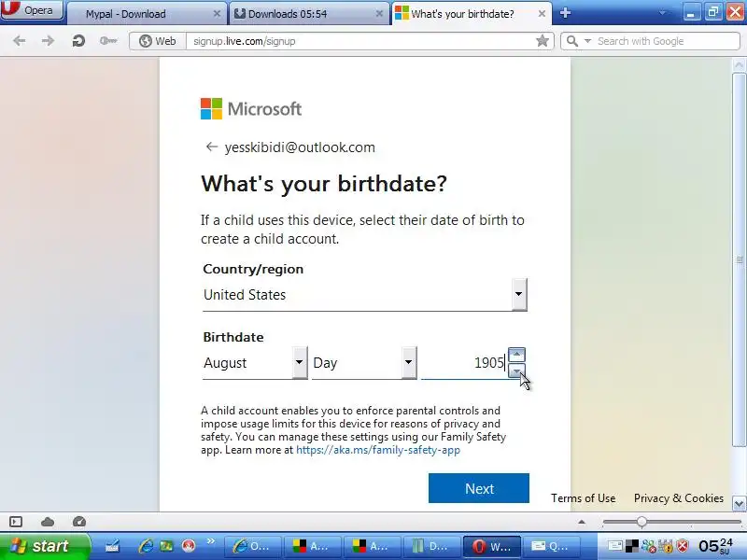The image size is (747, 560).
Task: Open the red security shield tray alert
Action: click(683, 546)
